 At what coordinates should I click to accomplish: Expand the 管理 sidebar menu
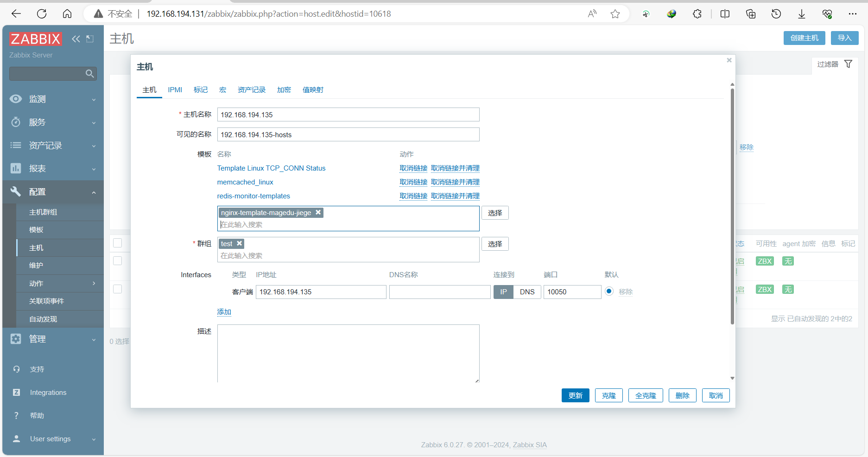click(53, 339)
